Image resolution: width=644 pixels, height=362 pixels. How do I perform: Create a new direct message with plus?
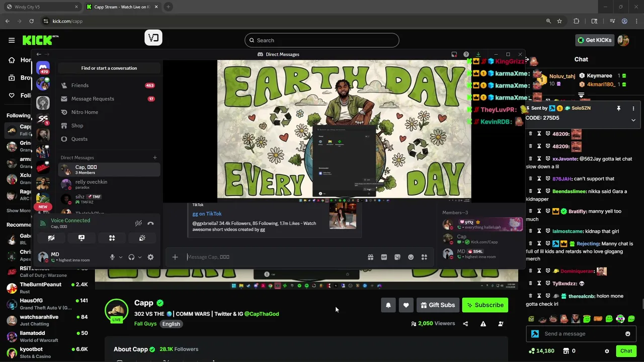155,157
